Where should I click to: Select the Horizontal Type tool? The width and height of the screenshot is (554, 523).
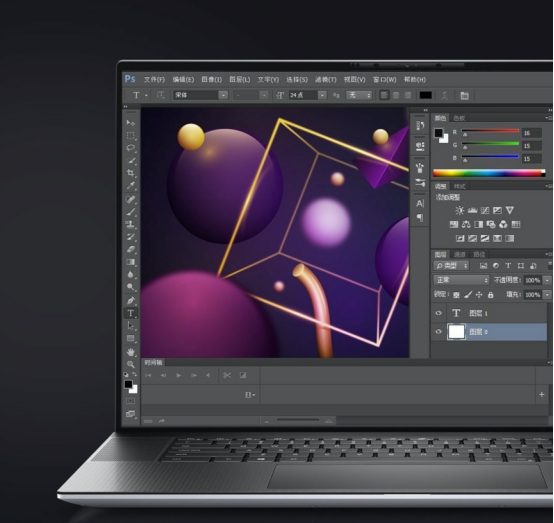131,313
